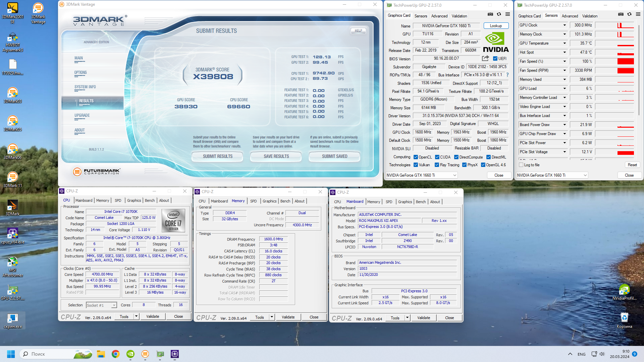Open Bench tab in CPU-Z Mainboard window
Image resolution: width=644 pixels, height=362 pixels.
click(x=421, y=202)
